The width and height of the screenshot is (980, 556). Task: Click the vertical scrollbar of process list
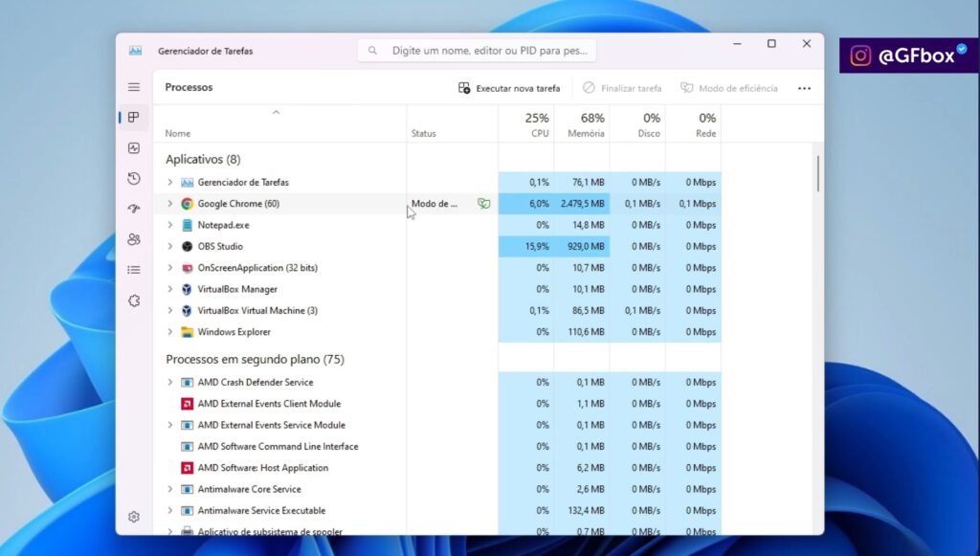[x=817, y=173]
